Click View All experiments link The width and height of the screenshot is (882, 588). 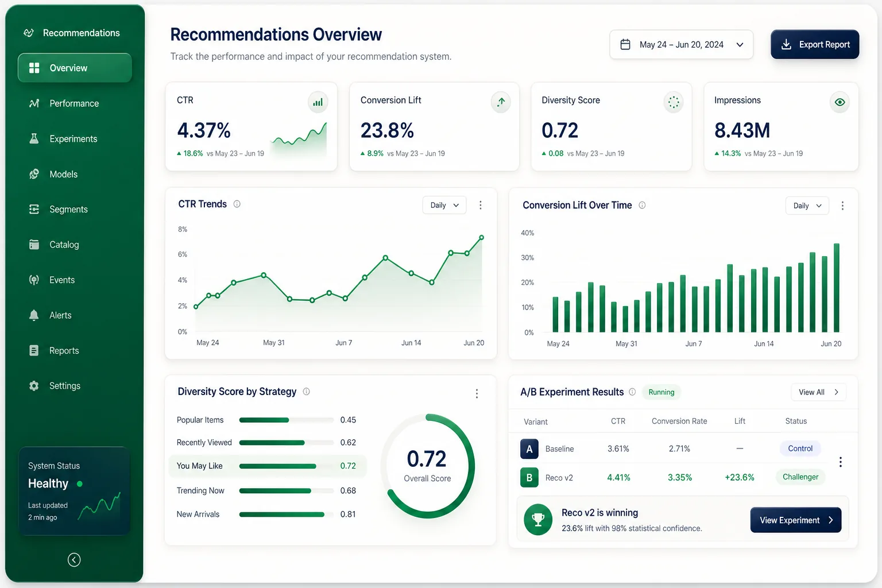coord(818,392)
